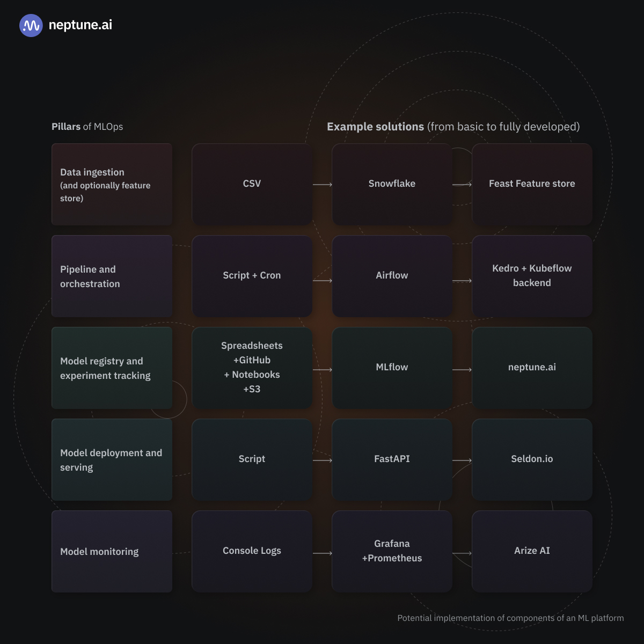The width and height of the screenshot is (644, 644).
Task: Select the Script + Cron box
Action: coord(252,276)
